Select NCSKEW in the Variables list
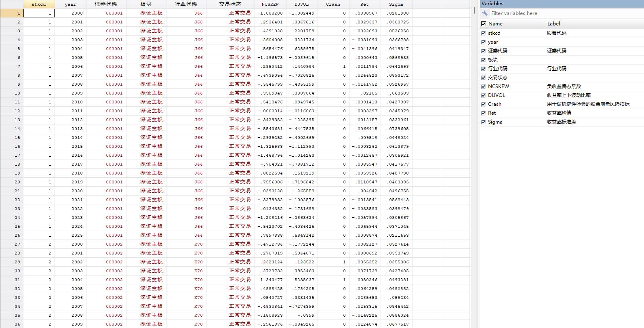The height and width of the screenshot is (328, 644). click(x=499, y=86)
